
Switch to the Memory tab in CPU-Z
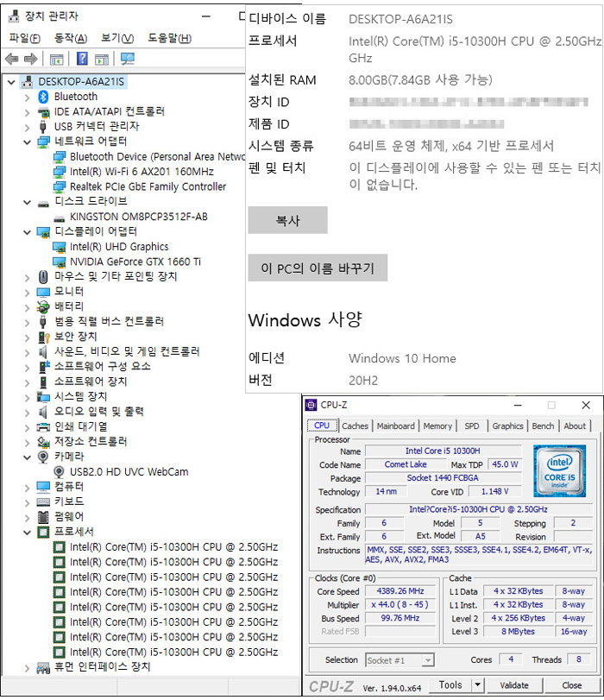pos(437,426)
